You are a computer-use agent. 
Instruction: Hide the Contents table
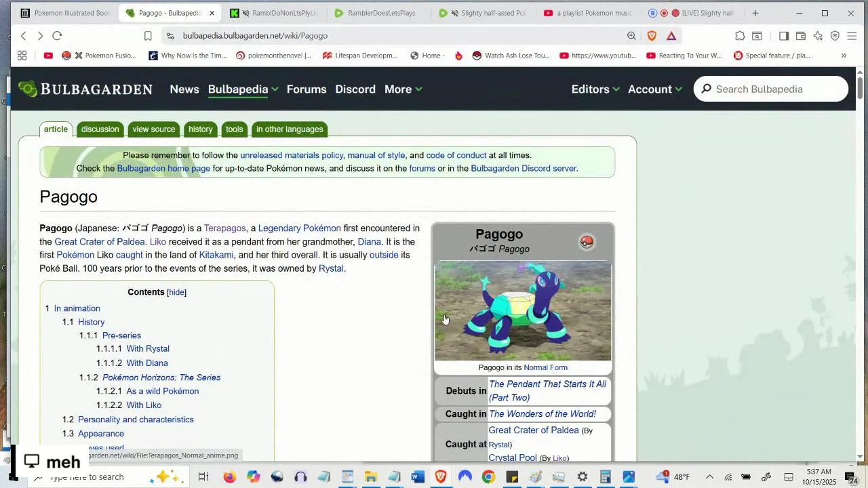click(176, 292)
